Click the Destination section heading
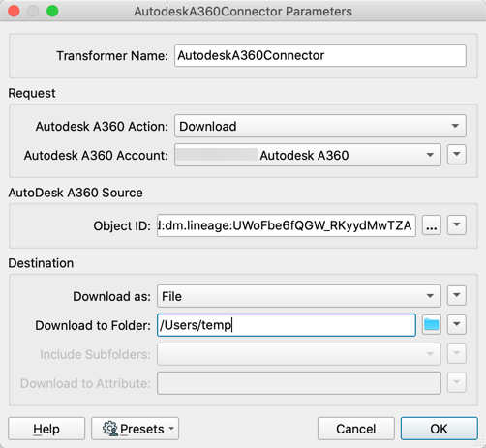 tap(41, 263)
